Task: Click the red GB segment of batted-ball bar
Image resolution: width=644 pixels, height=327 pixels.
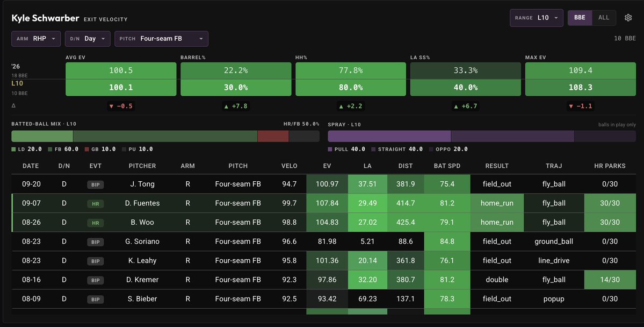Action: (273, 136)
